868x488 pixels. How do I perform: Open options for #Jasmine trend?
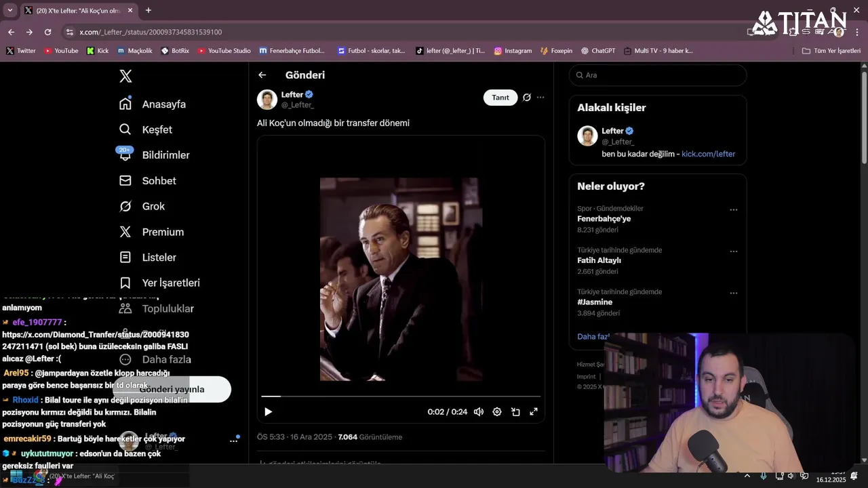click(x=733, y=293)
